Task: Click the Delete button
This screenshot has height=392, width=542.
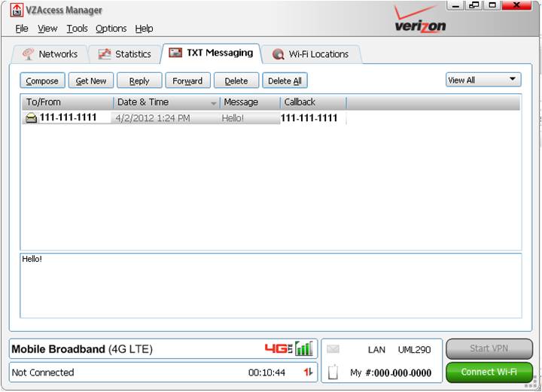Action: 236,81
